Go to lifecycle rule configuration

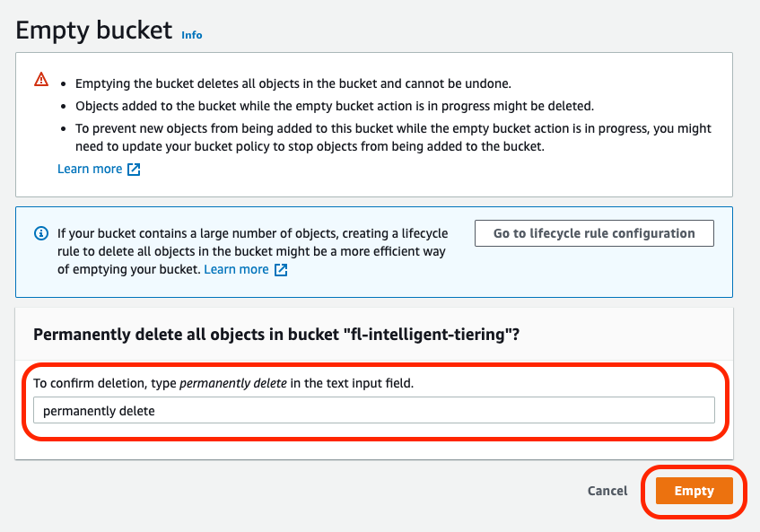click(x=594, y=233)
